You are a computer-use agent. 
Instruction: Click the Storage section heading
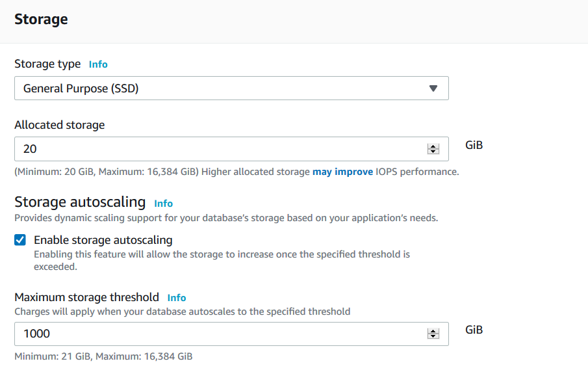pos(41,20)
